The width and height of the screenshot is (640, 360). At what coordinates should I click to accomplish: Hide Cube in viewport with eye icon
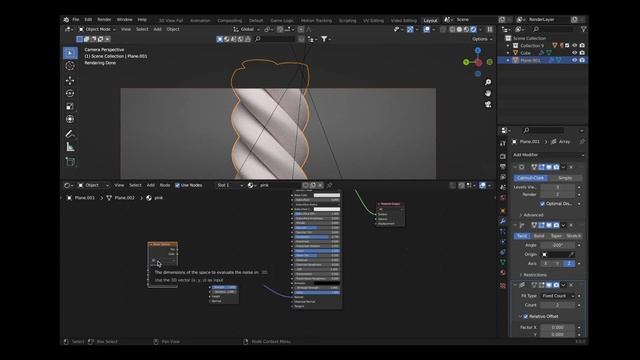point(575,53)
